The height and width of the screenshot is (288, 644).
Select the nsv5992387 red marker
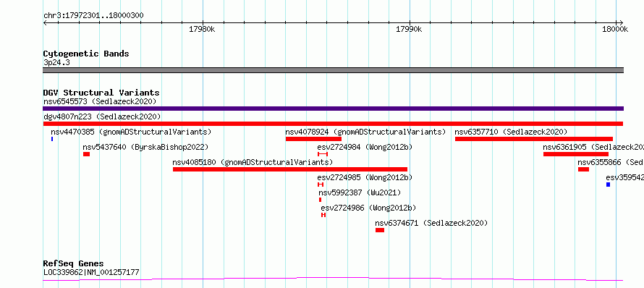click(321, 200)
